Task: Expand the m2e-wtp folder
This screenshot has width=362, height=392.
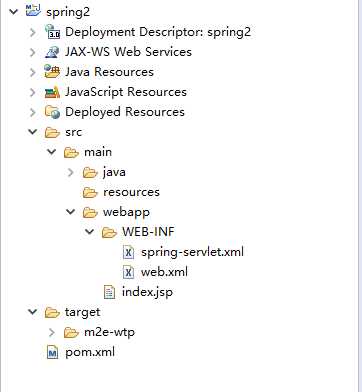Action: (52, 332)
